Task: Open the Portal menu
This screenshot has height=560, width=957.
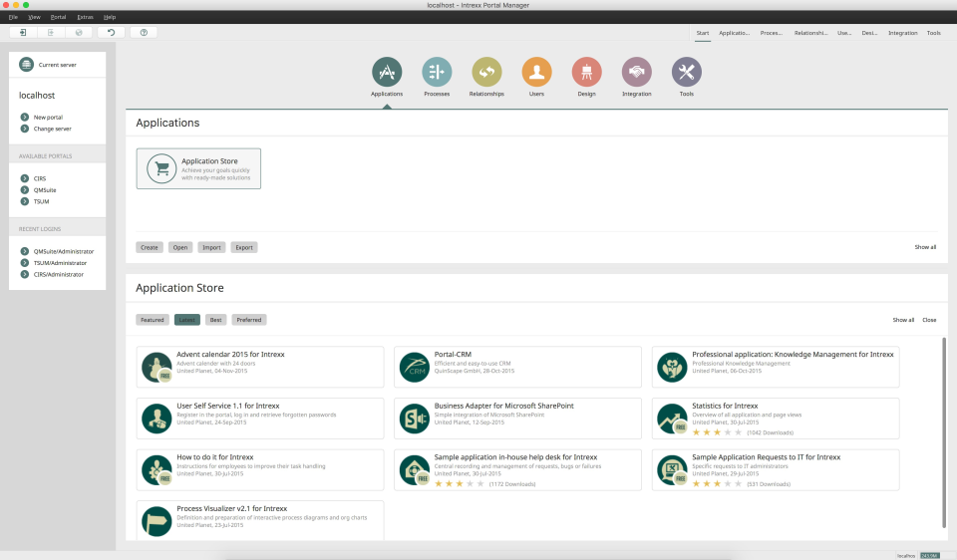Action: [x=59, y=17]
